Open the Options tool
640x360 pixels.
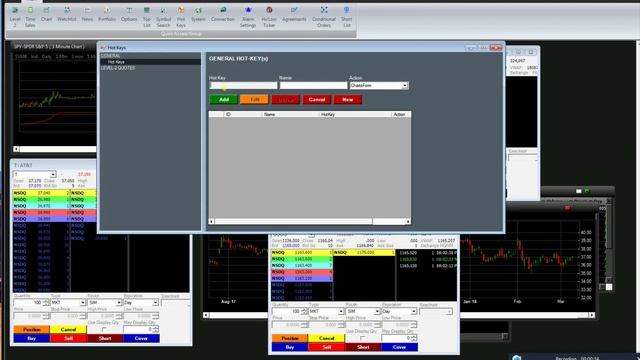[x=129, y=13]
